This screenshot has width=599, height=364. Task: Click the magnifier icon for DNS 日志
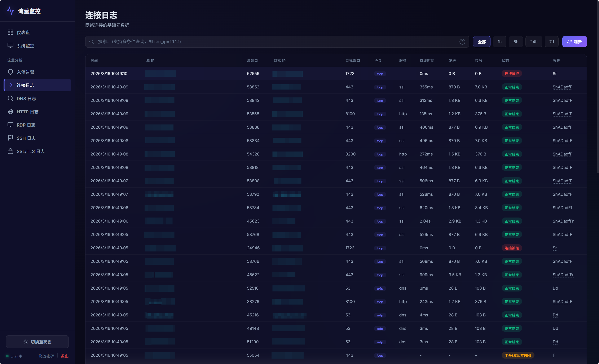click(10, 98)
